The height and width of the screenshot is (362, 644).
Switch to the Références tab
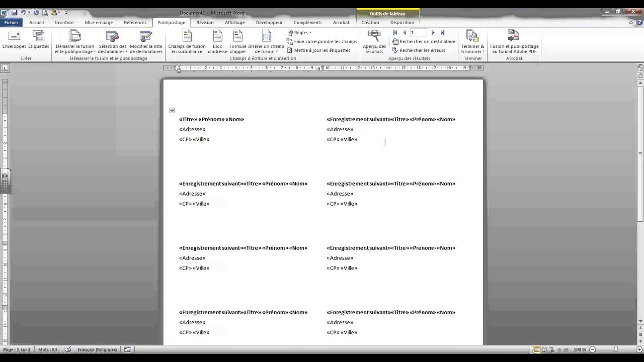pos(135,23)
